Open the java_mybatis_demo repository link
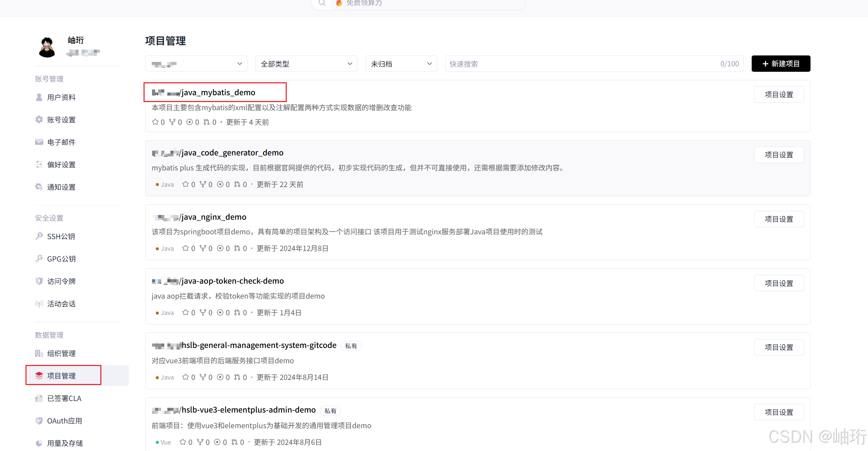Image resolution: width=868 pixels, height=451 pixels. [218, 92]
